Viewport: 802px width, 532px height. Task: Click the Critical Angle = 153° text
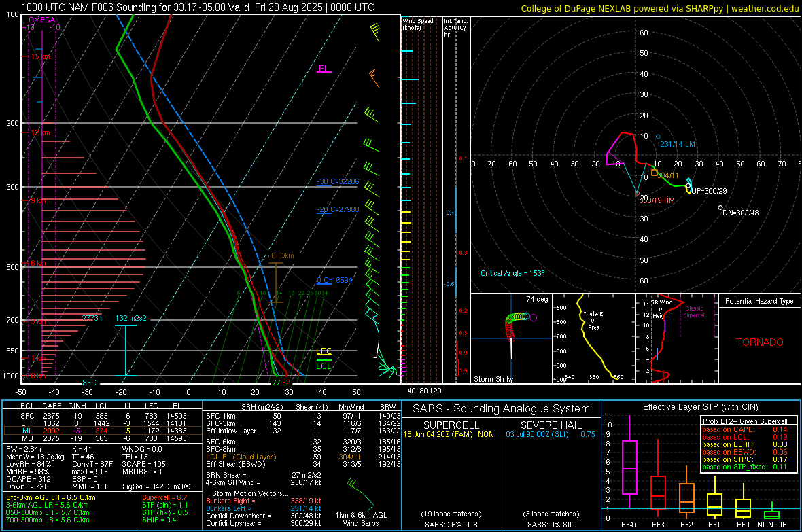coord(512,273)
